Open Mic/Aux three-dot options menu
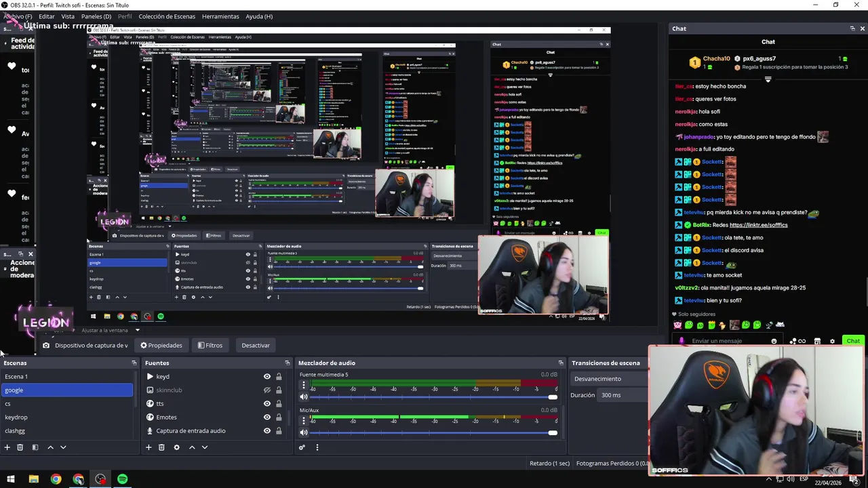This screenshot has height=488, width=868. pos(303,420)
